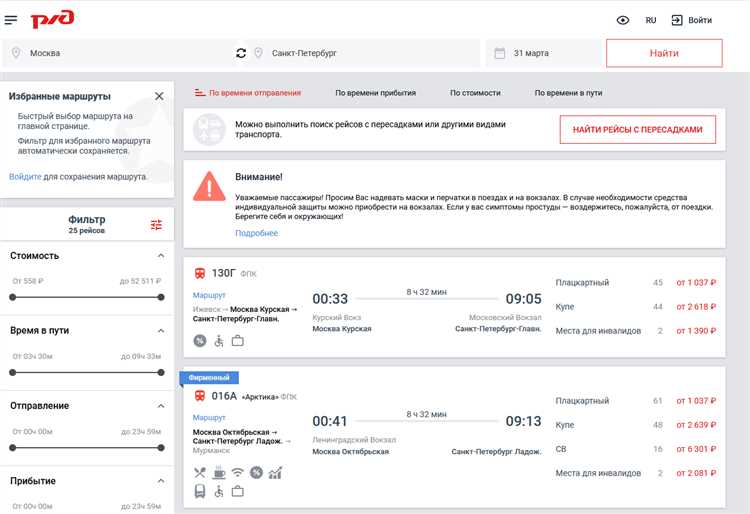Click the Стоимость maximum price slider handle

161,297
